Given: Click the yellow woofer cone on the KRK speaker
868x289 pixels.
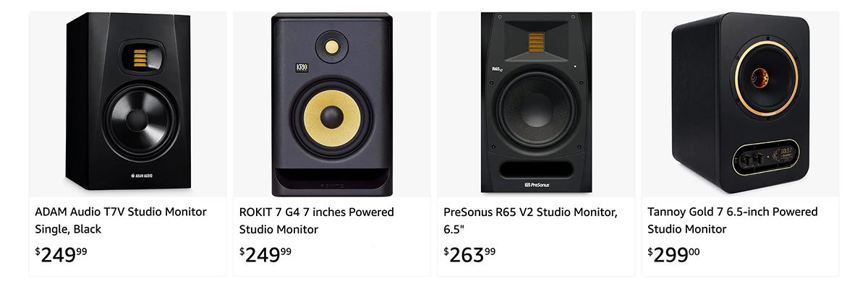Looking at the screenshot, I should coord(333,118).
